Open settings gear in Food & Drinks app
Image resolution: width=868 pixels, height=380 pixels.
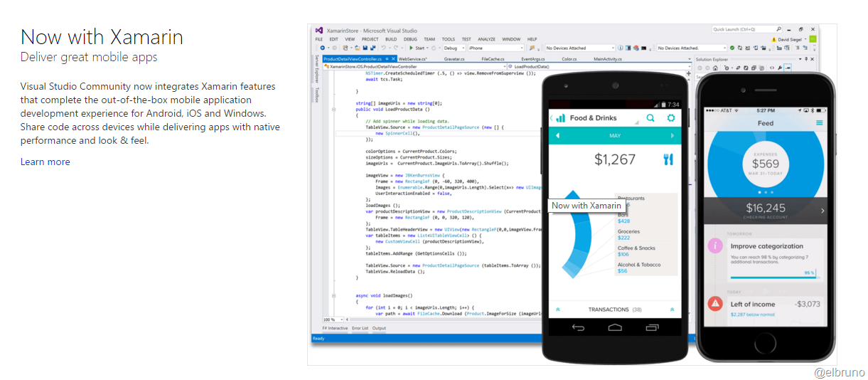click(x=670, y=118)
